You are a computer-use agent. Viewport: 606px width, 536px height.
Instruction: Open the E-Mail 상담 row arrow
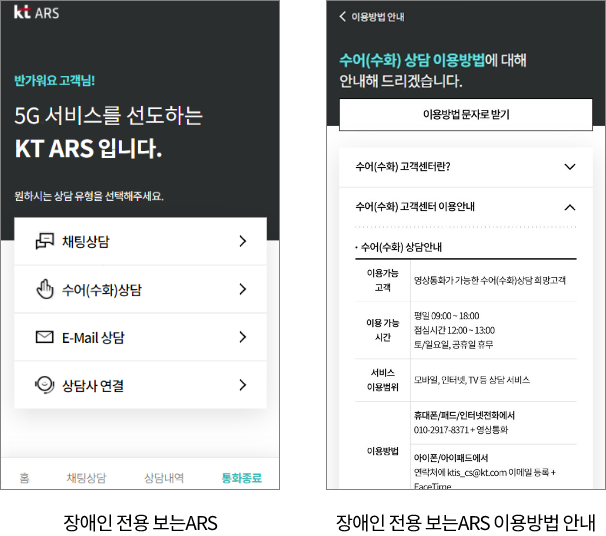pyautogui.click(x=242, y=337)
